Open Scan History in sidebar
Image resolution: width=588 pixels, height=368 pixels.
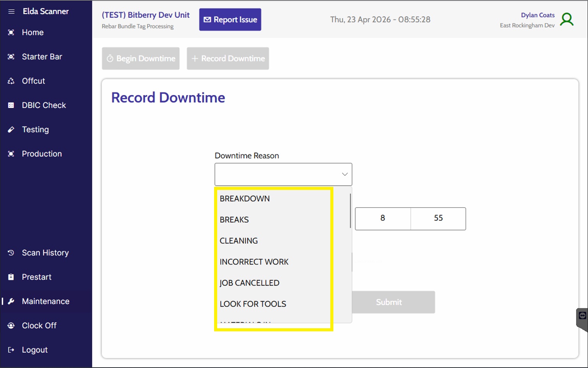click(x=46, y=253)
